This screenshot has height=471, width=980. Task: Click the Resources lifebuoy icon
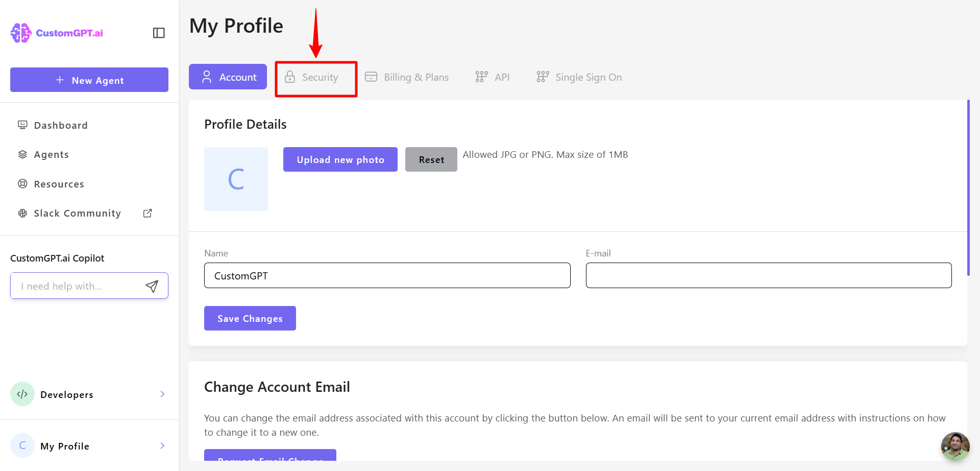[22, 184]
